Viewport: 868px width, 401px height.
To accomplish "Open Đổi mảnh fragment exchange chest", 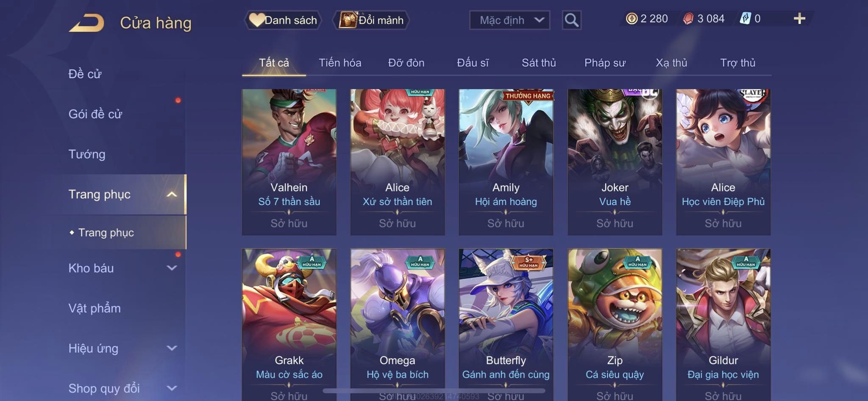I will tap(371, 20).
